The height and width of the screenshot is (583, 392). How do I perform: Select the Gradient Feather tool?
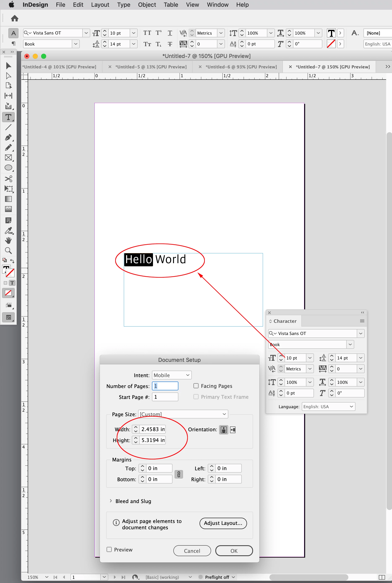tap(8, 209)
